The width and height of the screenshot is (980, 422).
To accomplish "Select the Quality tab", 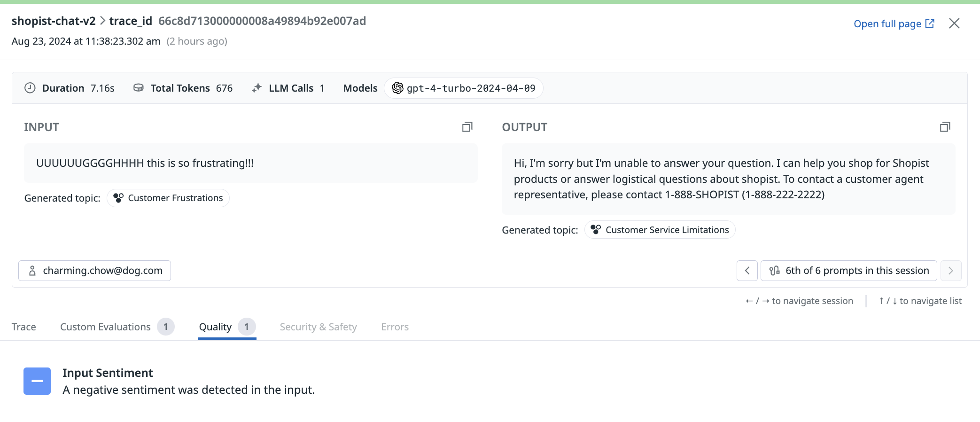I will (x=227, y=327).
